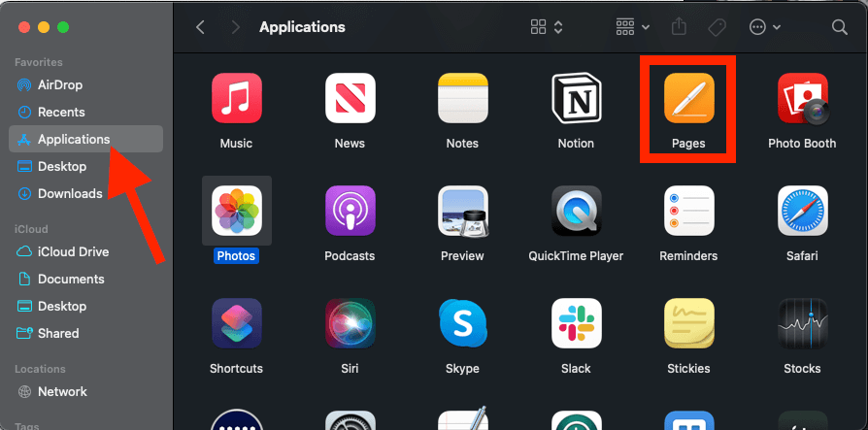868x430 pixels.
Task: Open AirDrop in the sidebar
Action: (85, 85)
